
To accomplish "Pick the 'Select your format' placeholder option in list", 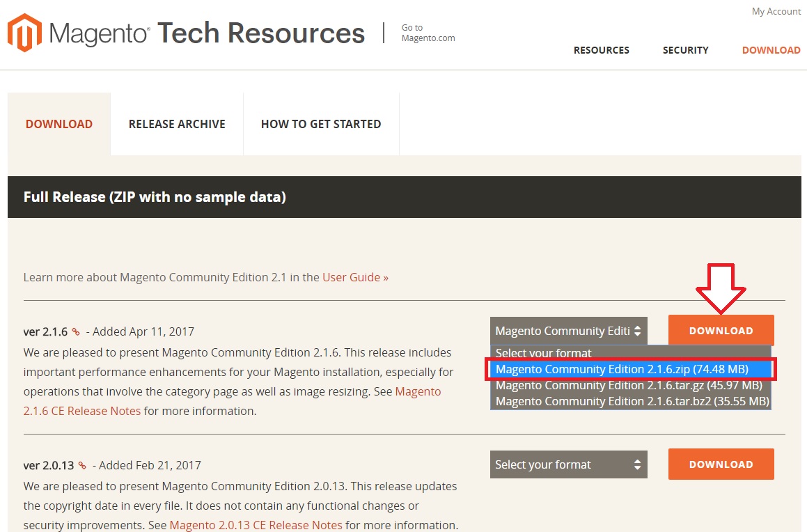I will 630,353.
